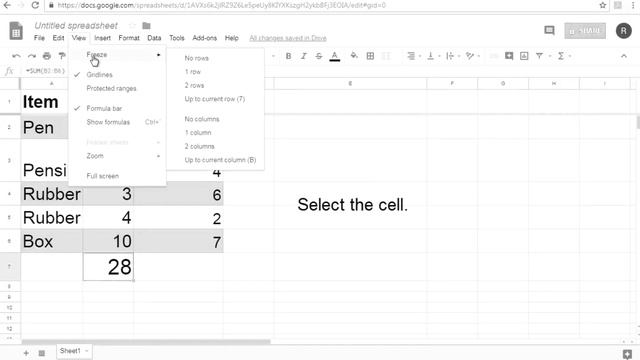Open the Add-ons menu

coord(204,38)
